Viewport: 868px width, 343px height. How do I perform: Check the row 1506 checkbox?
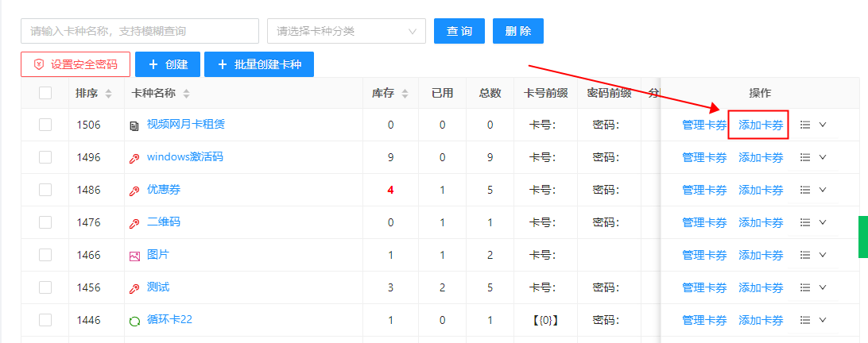pyautogui.click(x=45, y=125)
